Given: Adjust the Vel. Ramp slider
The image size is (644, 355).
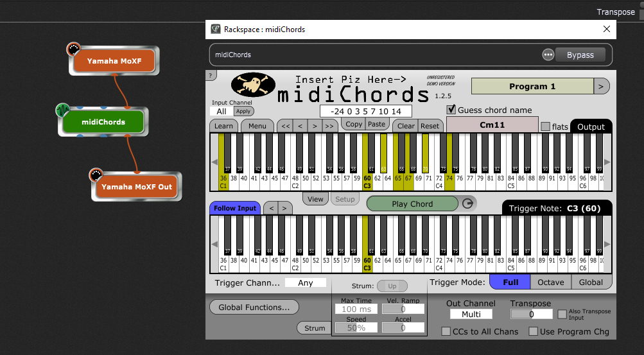Looking at the screenshot, I should pos(403,309).
